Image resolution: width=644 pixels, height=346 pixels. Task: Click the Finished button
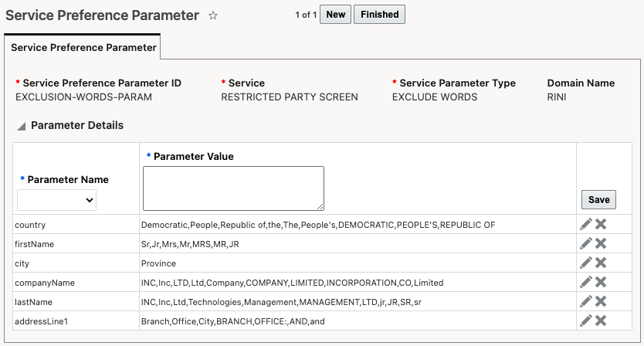[379, 15]
